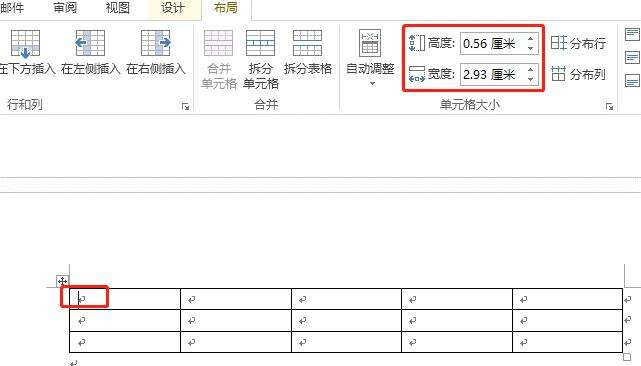Click the middle cell of second row
The width and height of the screenshot is (641, 366).
coord(347,321)
